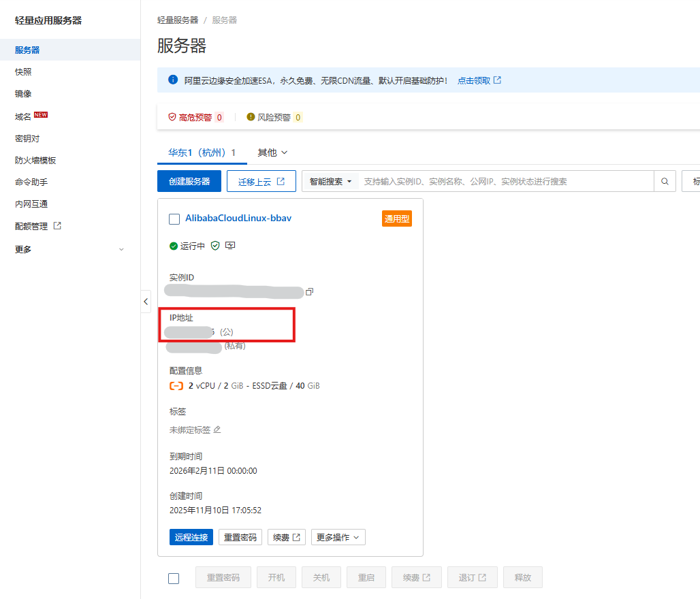
Task: Click bottom bar 退订 button
Action: (473, 578)
